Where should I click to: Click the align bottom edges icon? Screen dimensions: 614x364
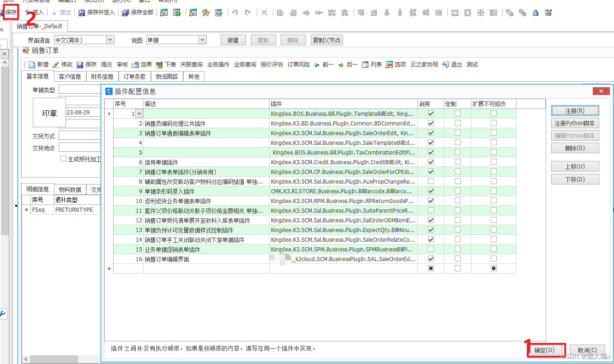[374, 12]
